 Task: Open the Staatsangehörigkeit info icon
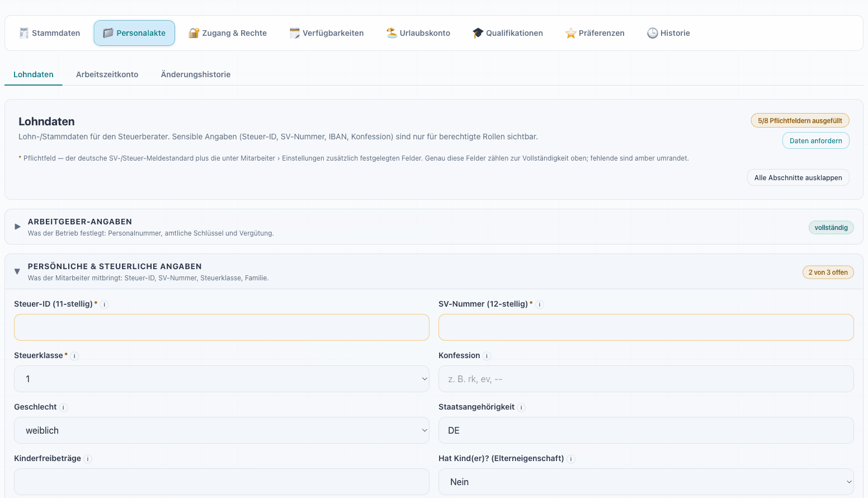tap(521, 407)
